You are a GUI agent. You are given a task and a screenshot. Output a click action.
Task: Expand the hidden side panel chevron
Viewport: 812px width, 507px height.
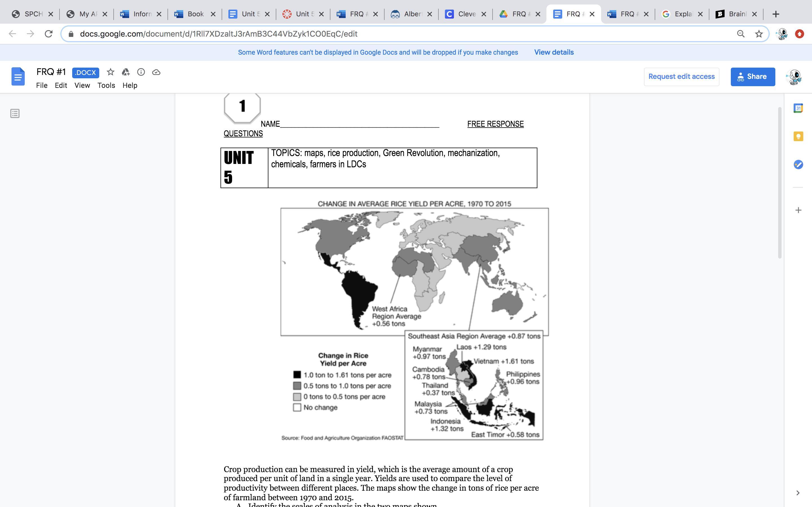(x=798, y=493)
